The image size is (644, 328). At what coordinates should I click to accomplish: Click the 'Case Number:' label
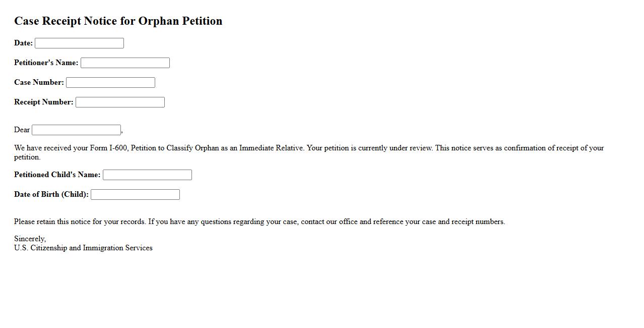point(39,83)
